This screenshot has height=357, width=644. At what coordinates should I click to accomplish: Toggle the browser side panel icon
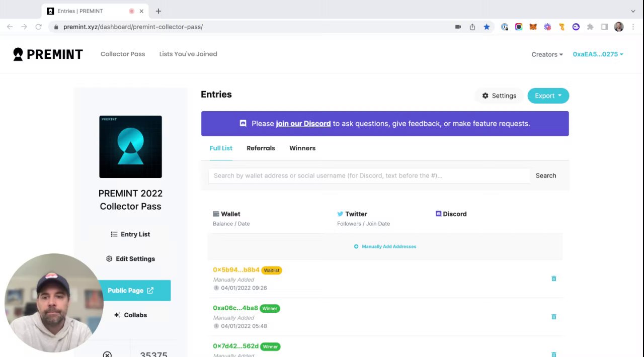pos(604,27)
